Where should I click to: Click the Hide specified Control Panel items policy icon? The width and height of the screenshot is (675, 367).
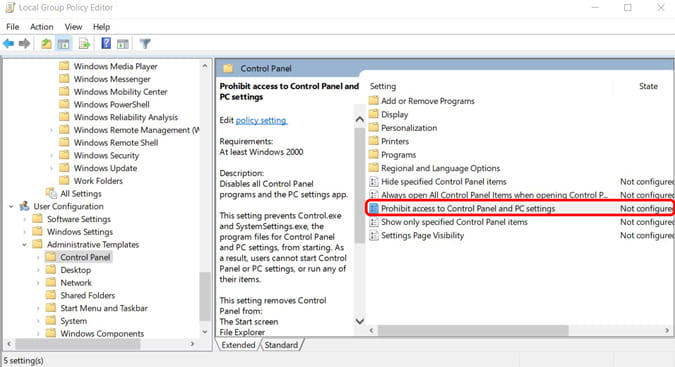click(374, 182)
